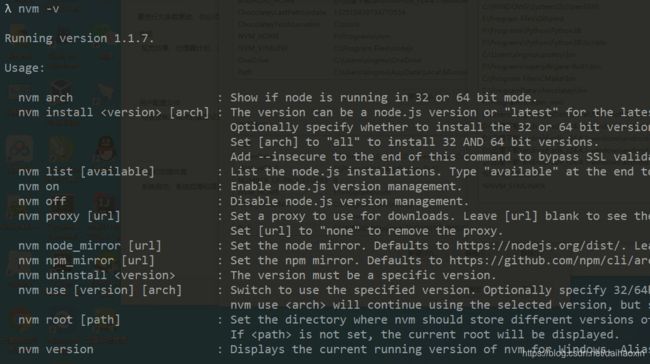Click the 'nvm list [available]' command entry
Viewport: 650px width, 364px height.
click(86, 172)
